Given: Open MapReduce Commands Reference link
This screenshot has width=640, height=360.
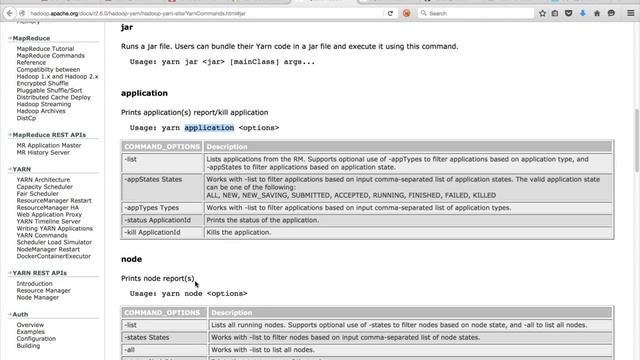Looking at the screenshot, I should 51,59.
